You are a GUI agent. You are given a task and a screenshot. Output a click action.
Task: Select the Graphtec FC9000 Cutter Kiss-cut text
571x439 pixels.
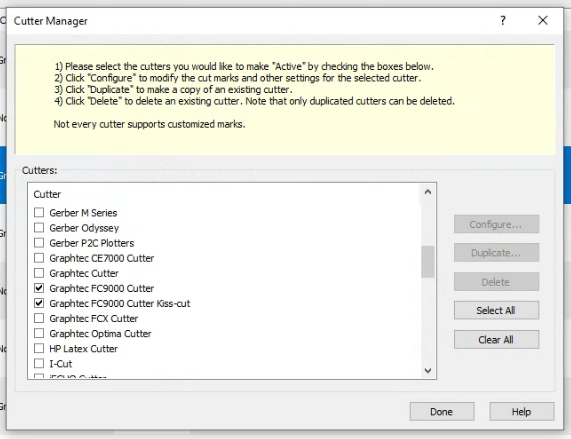coord(120,303)
